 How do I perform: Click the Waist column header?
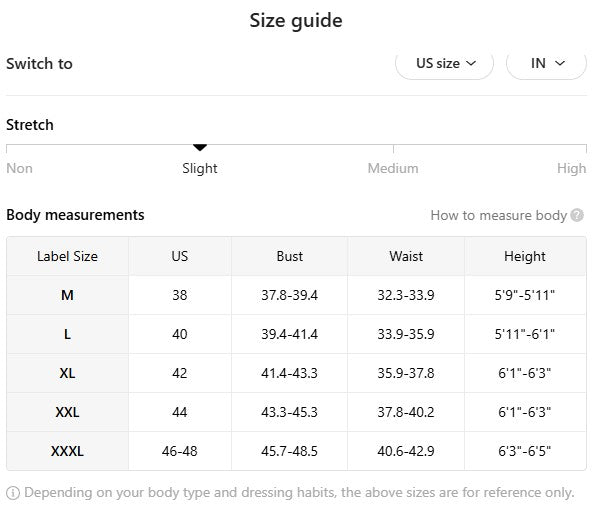click(406, 256)
